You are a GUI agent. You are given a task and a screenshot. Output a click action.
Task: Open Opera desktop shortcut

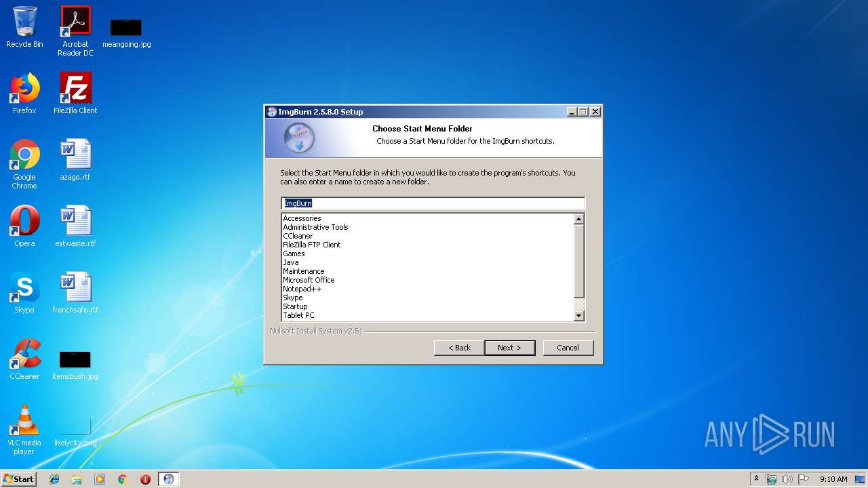[x=24, y=226]
